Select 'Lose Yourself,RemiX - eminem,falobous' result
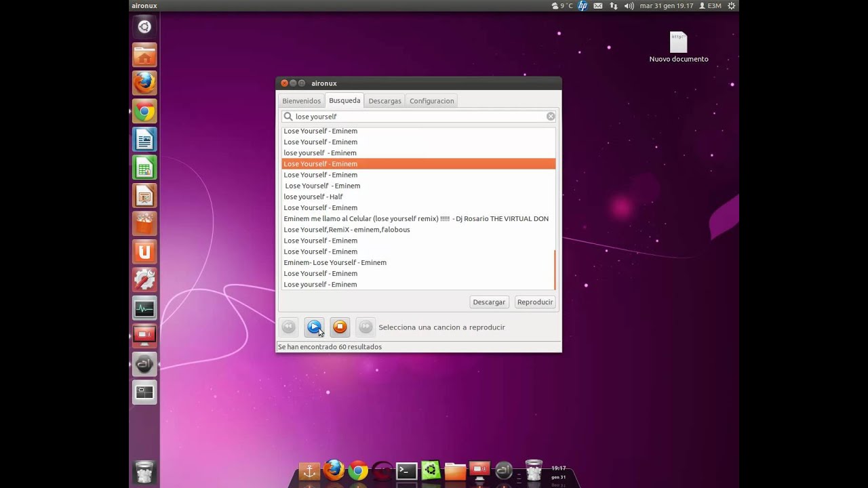 418,230
